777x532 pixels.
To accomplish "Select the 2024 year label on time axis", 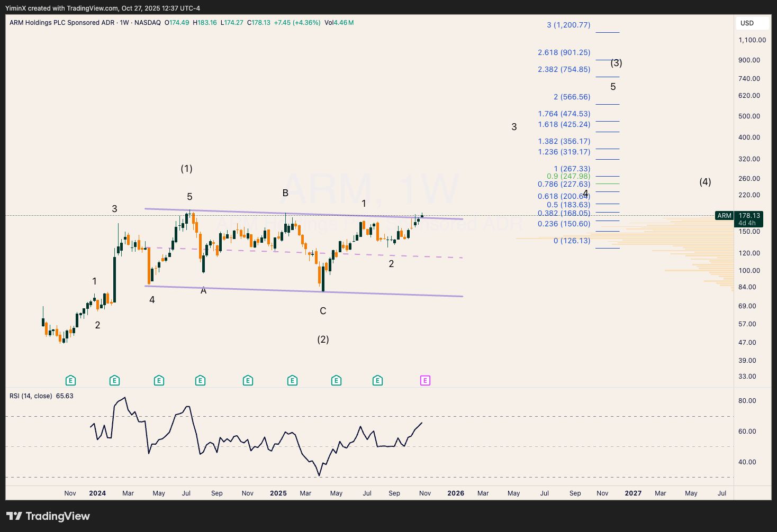I will pos(97,493).
